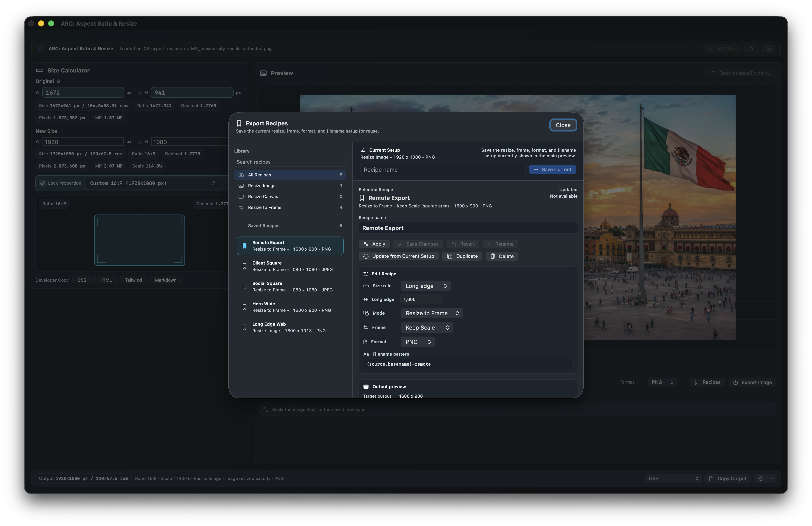Click the Aa icon beside Filename pattern
The height and width of the screenshot is (526, 812).
pyautogui.click(x=366, y=354)
